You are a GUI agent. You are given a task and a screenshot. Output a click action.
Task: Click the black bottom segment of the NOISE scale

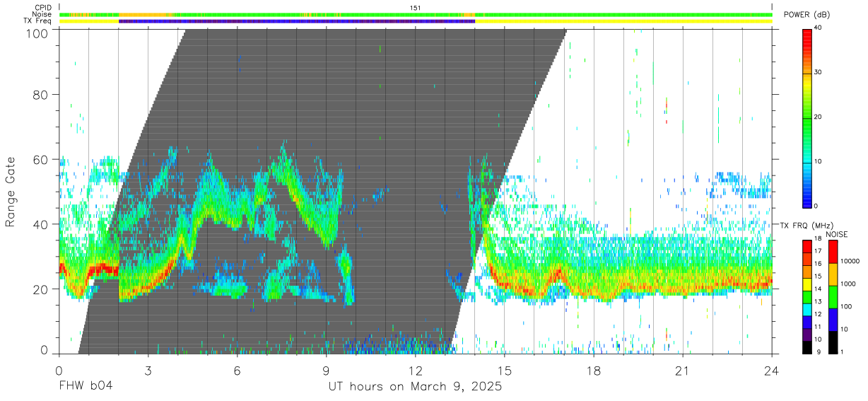pyautogui.click(x=833, y=341)
